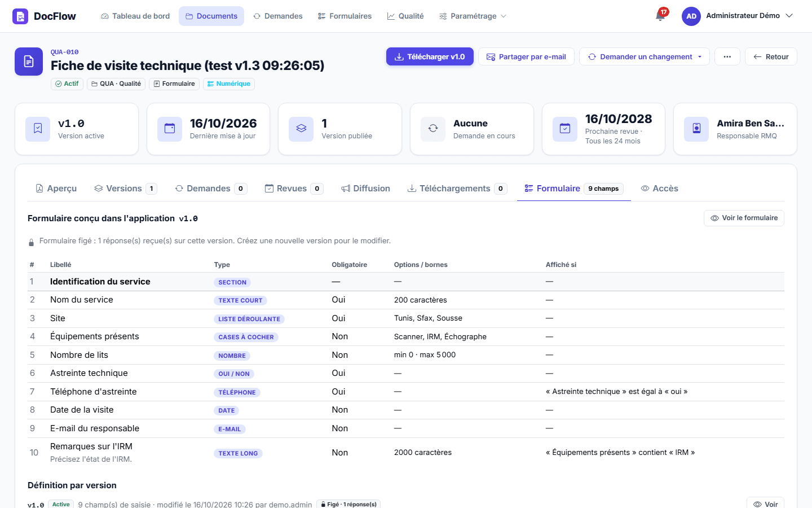The height and width of the screenshot is (508, 812).
Task: Select the Formulaire 9 champs tab
Action: [574, 189]
